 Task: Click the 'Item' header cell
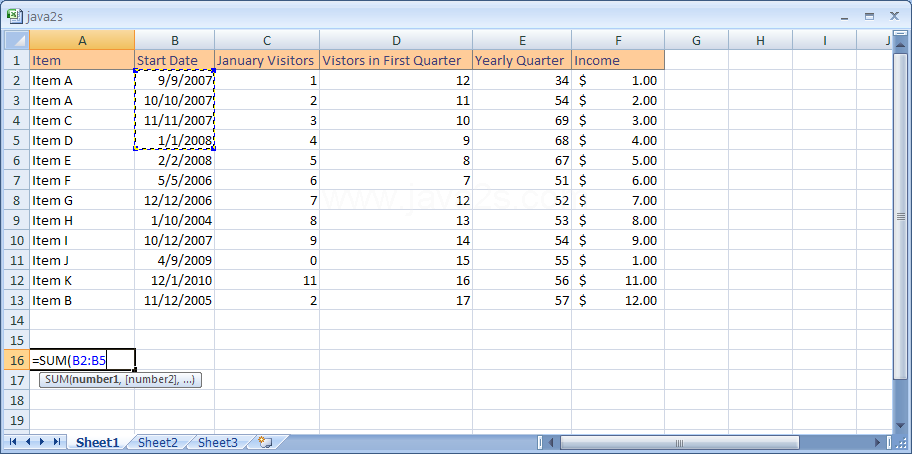click(82, 60)
